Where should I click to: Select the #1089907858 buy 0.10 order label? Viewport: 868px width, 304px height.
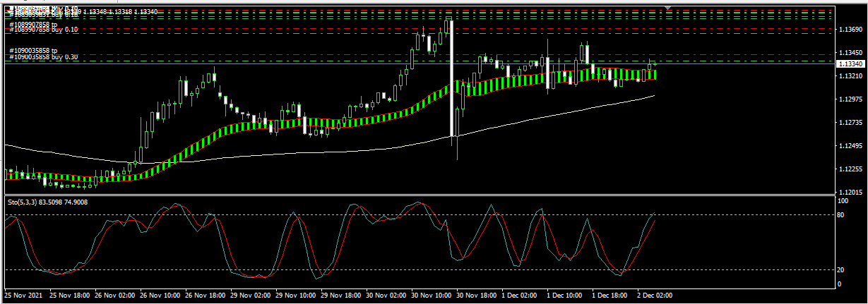(x=42, y=31)
